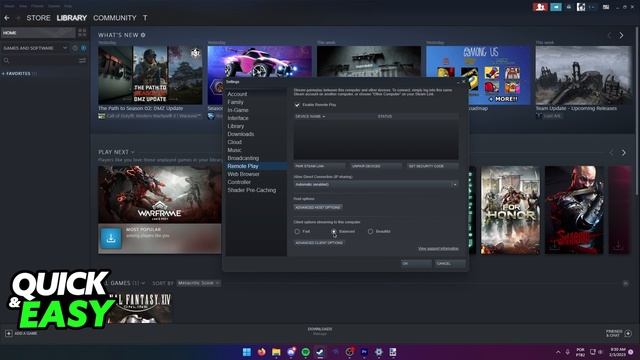
Task: Click Warframe download icon
Action: [x=111, y=238]
